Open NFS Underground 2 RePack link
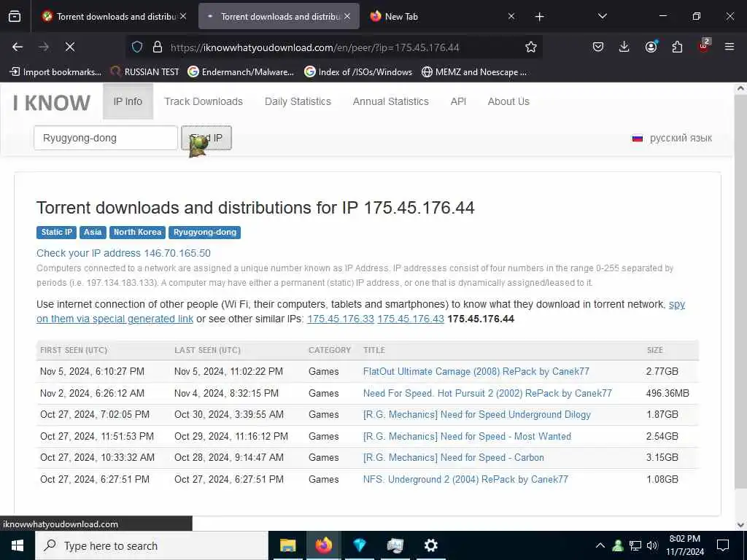The width and height of the screenshot is (747, 560). click(465, 480)
